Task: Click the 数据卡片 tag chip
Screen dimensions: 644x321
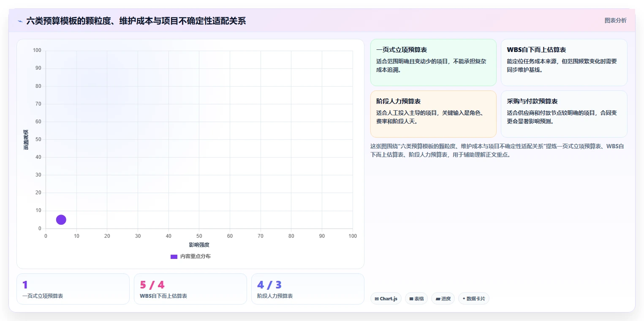Action: pyautogui.click(x=473, y=299)
